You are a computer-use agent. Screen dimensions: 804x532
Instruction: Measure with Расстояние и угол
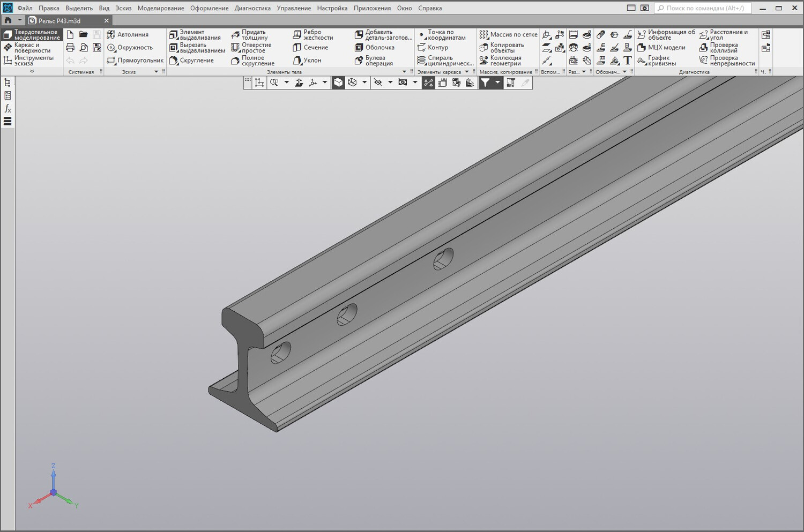[x=724, y=35]
